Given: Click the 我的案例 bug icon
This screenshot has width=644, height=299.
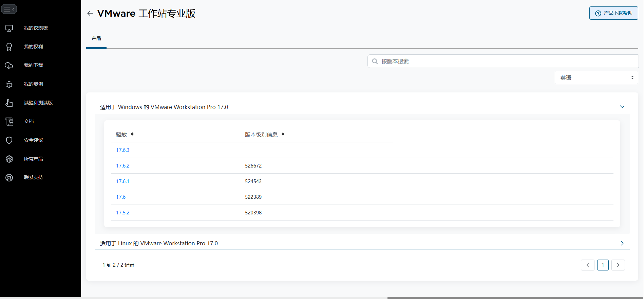Looking at the screenshot, I should coord(9,84).
